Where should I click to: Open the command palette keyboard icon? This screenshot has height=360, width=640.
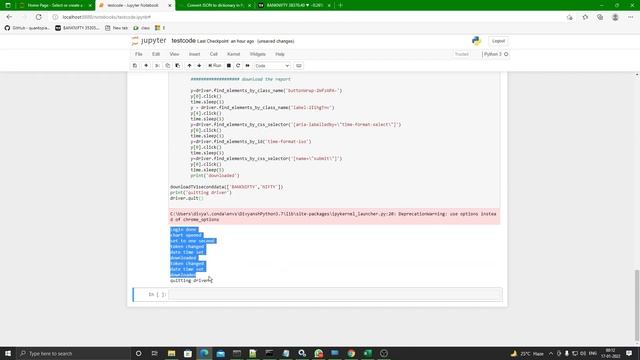click(299, 66)
